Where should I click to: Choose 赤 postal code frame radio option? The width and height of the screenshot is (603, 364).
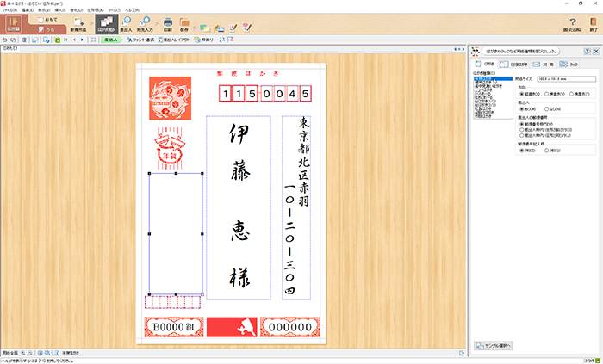pos(549,150)
